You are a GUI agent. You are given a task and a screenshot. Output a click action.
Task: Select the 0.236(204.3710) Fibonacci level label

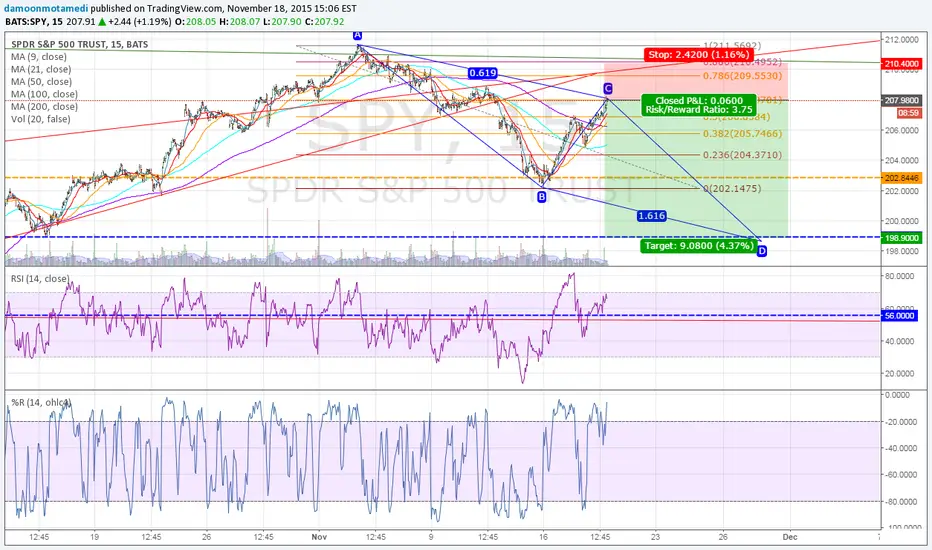coord(742,155)
